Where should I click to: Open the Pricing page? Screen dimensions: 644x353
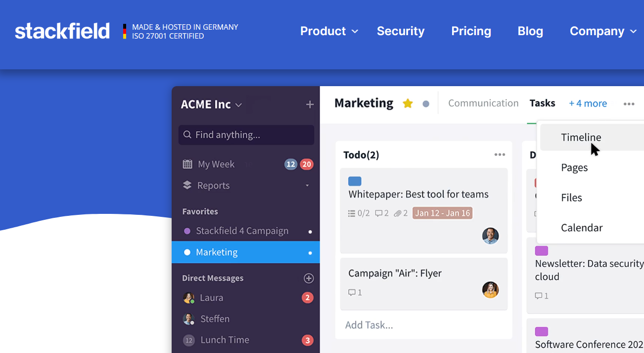(471, 31)
